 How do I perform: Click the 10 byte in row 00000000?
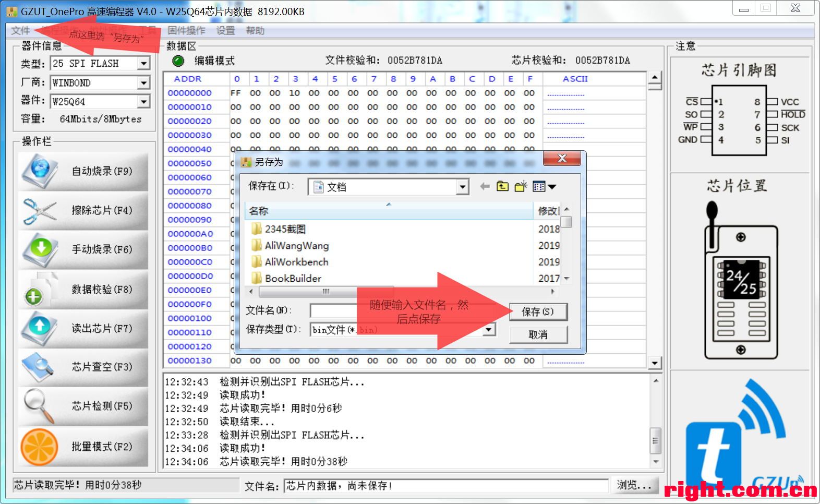click(295, 93)
